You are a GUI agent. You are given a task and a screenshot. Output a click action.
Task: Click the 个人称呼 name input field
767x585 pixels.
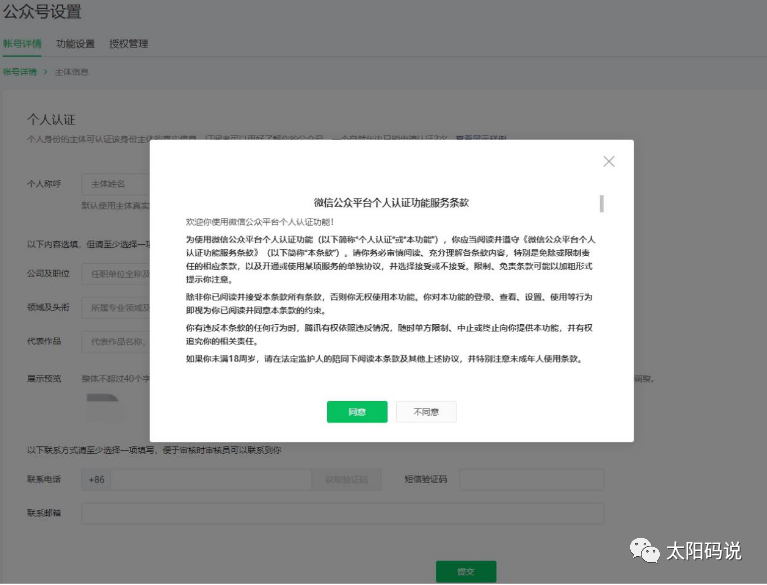point(116,184)
